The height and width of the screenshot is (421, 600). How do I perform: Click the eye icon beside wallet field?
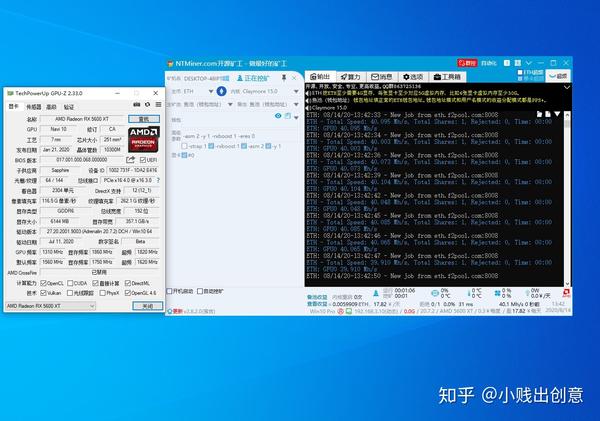point(278,116)
